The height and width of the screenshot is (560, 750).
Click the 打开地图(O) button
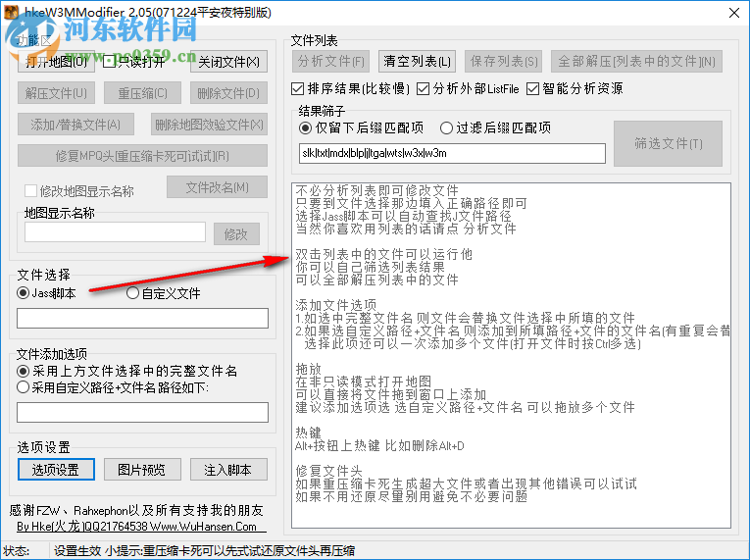click(56, 62)
